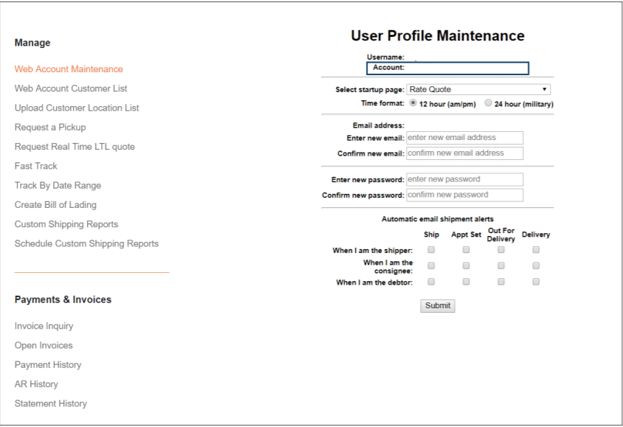Check Delivery alert when I am the consignee
This screenshot has height=427, width=623.
536,265
